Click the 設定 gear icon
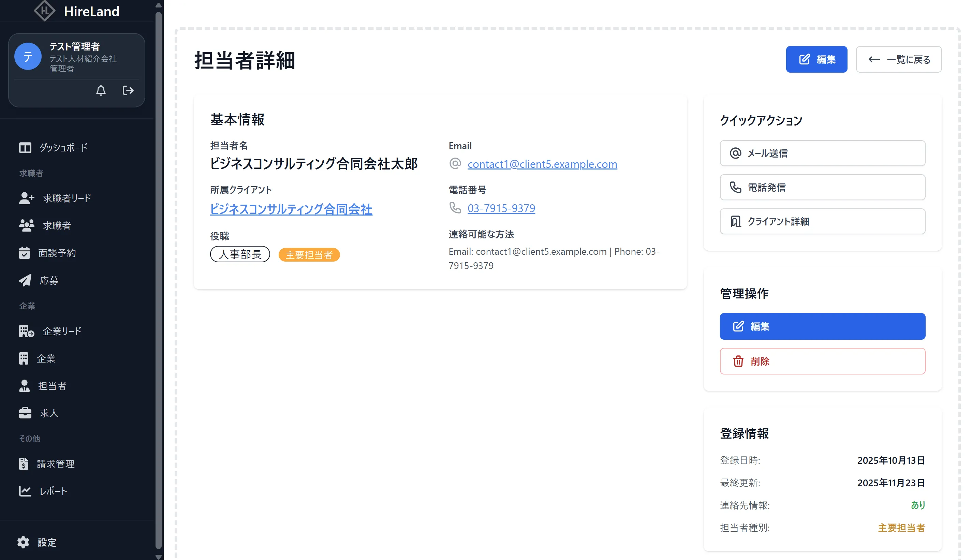 pyautogui.click(x=23, y=542)
